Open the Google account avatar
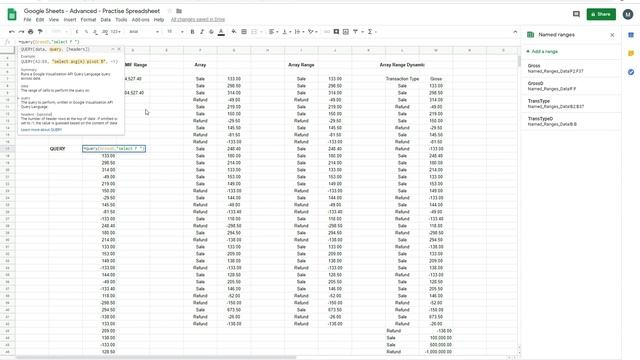This screenshot has height=360, width=640. 628,14
